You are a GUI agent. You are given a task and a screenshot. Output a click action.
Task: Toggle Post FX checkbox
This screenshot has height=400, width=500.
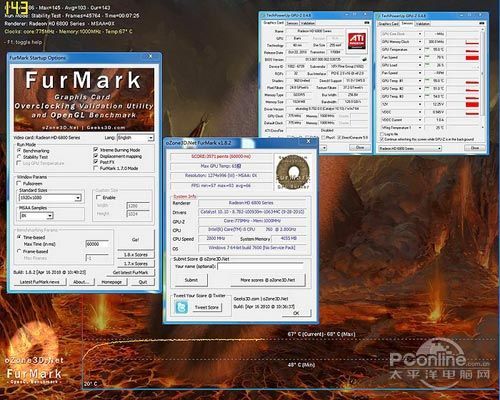click(96, 162)
